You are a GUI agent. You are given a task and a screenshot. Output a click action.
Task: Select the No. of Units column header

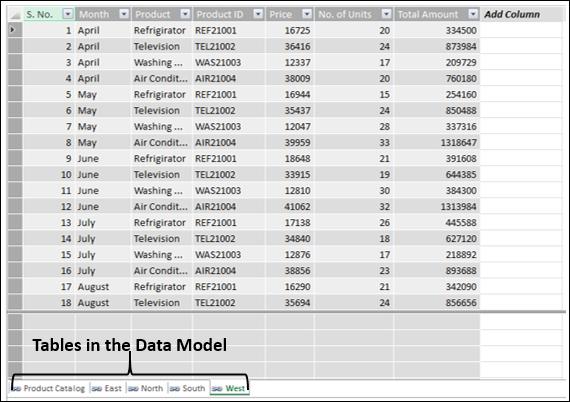354,14
